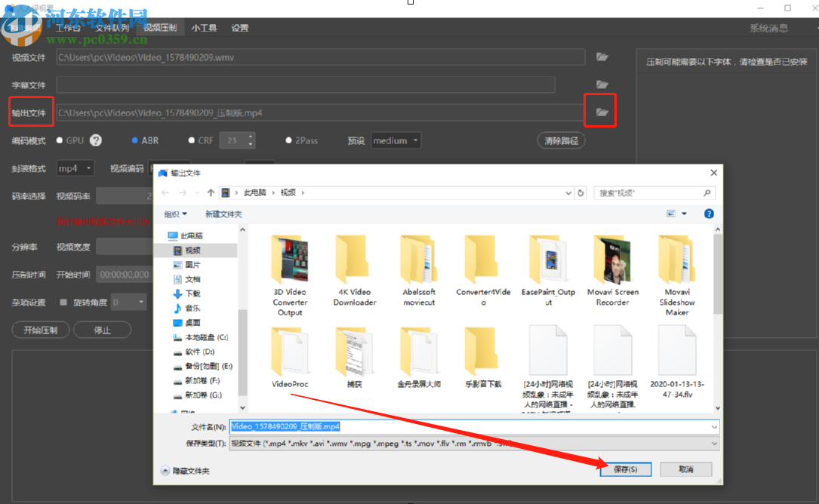
Task: Switch to 设置 tab
Action: point(240,28)
